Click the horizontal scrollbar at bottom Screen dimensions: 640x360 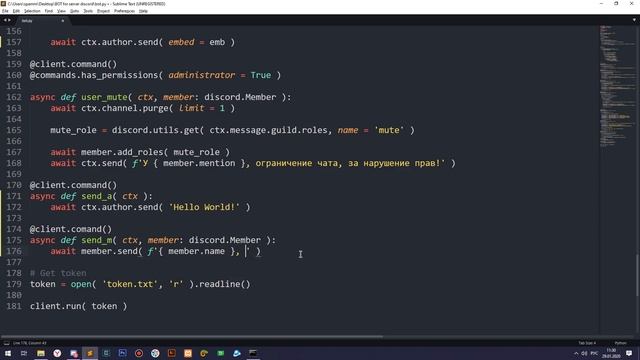click(x=192, y=337)
